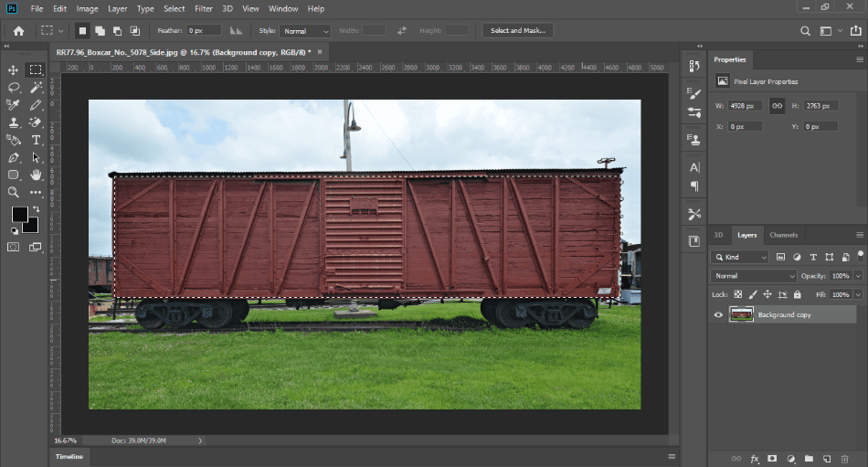
Task: Select the Zoom tool in the toolbox
Action: click(x=14, y=192)
